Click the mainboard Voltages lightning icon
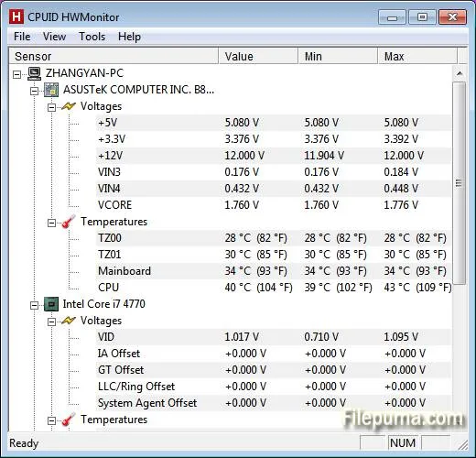 (69, 106)
